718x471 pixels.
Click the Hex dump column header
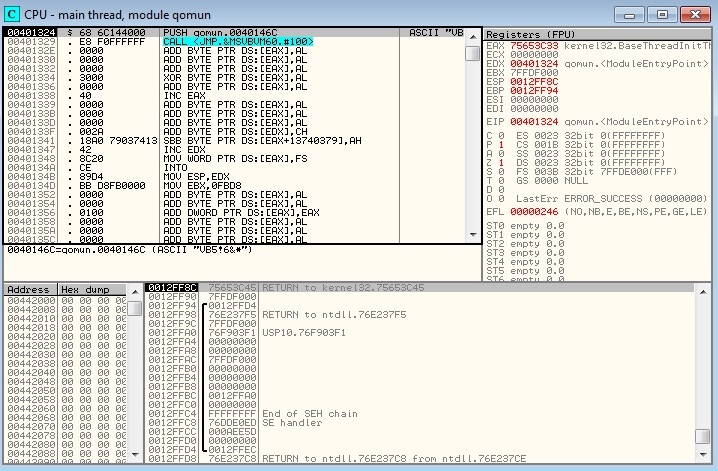[x=84, y=290]
